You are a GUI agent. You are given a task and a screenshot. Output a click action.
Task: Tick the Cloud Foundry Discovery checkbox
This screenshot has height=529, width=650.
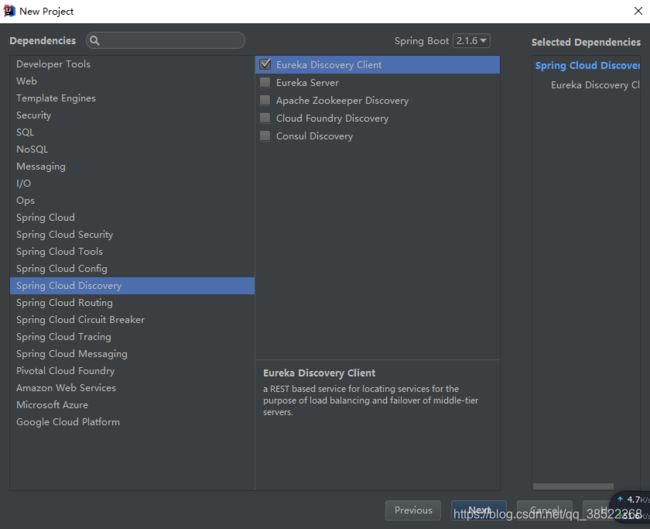(265, 118)
